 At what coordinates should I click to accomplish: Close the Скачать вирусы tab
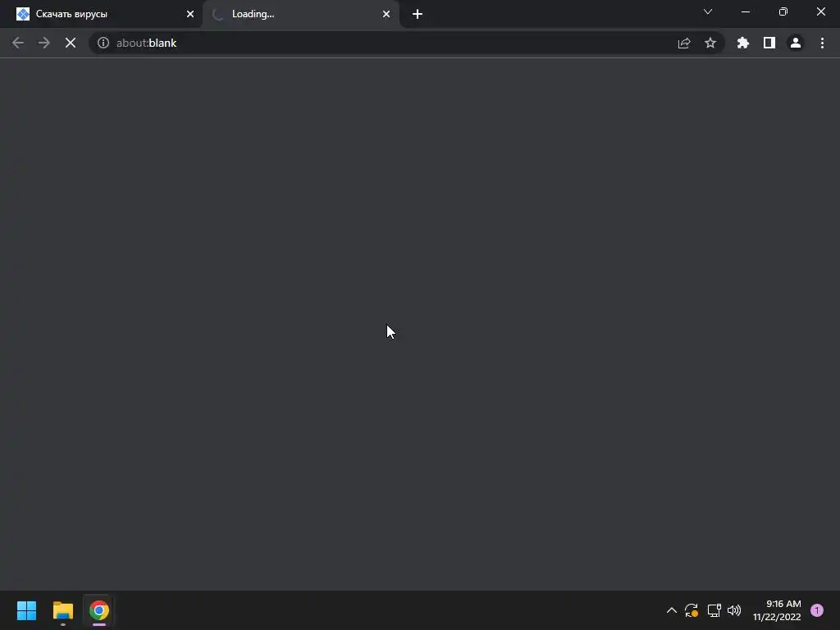[190, 14]
